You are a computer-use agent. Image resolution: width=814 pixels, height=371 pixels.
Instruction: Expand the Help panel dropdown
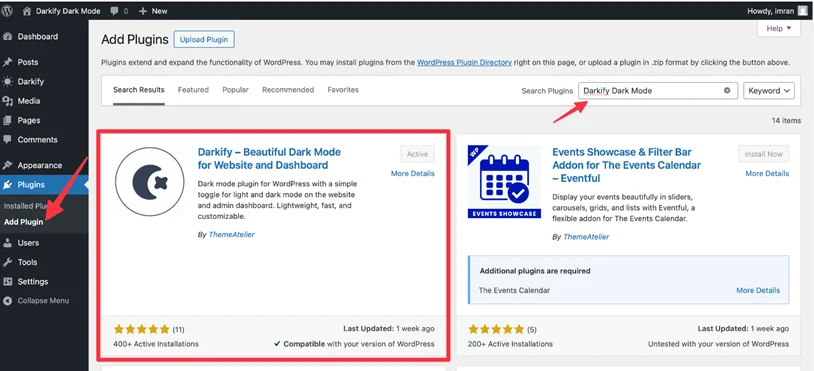pyautogui.click(x=779, y=29)
